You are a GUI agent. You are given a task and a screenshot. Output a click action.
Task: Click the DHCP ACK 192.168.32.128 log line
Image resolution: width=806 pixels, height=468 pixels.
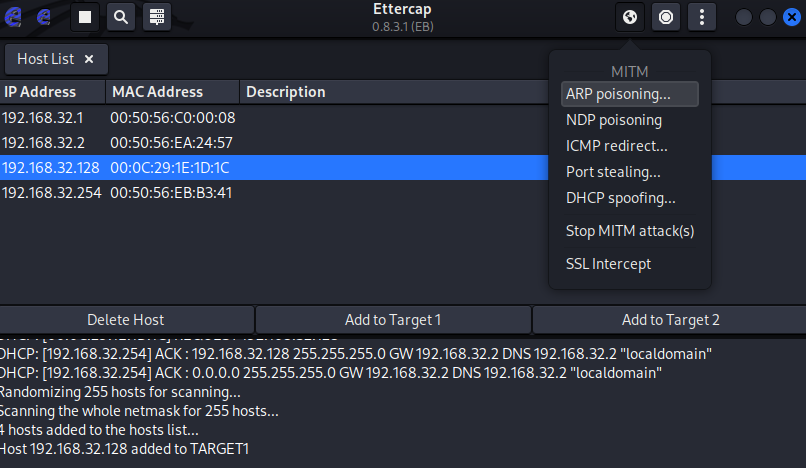click(356, 354)
